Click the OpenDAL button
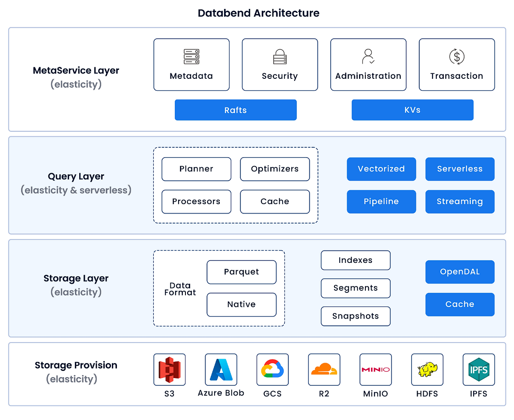The image size is (514, 420). point(460,271)
